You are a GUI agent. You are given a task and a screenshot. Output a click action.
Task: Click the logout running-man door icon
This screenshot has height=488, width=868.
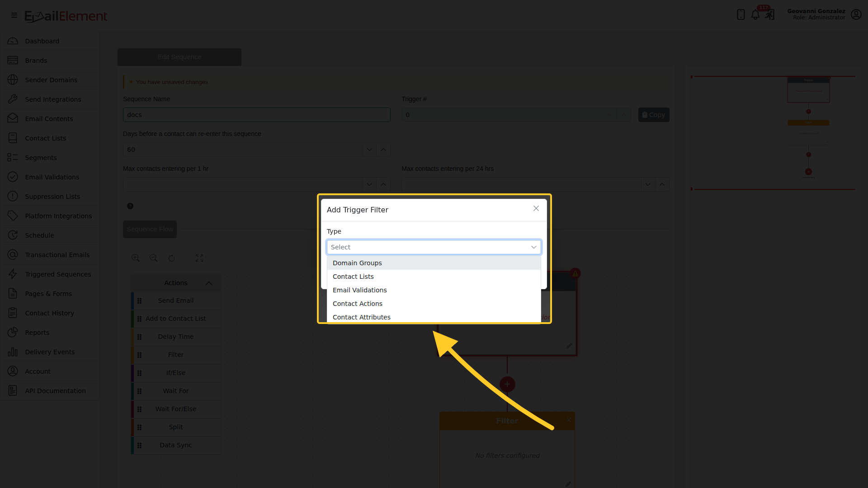tap(770, 15)
